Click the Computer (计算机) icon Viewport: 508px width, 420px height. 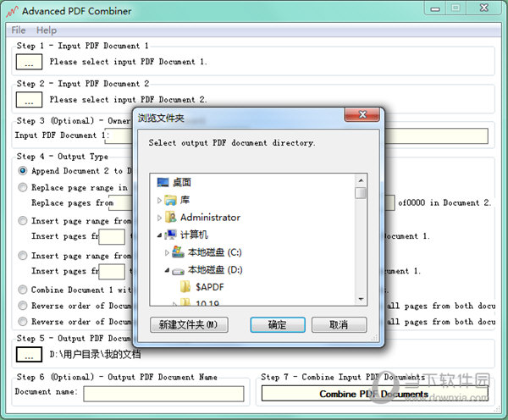(x=170, y=235)
